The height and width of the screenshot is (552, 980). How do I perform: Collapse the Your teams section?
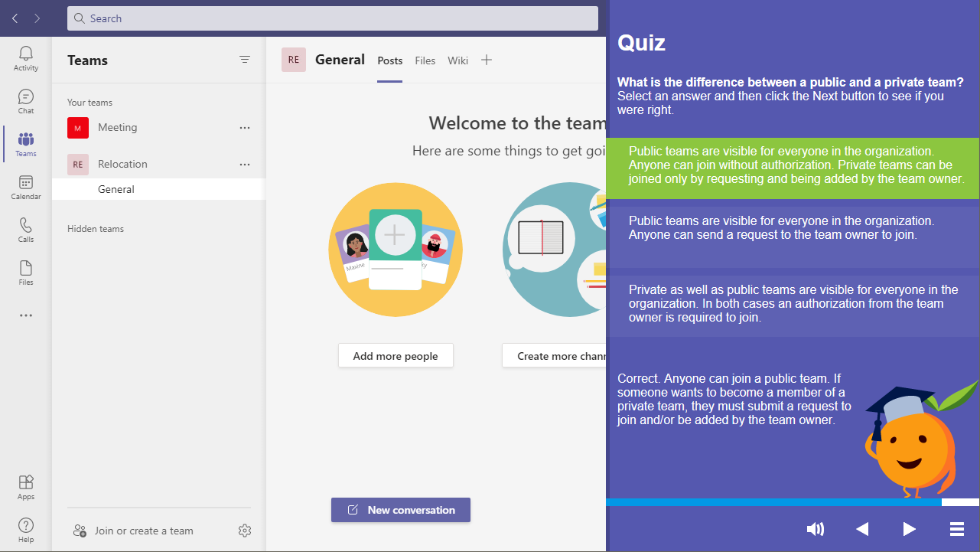coord(90,103)
